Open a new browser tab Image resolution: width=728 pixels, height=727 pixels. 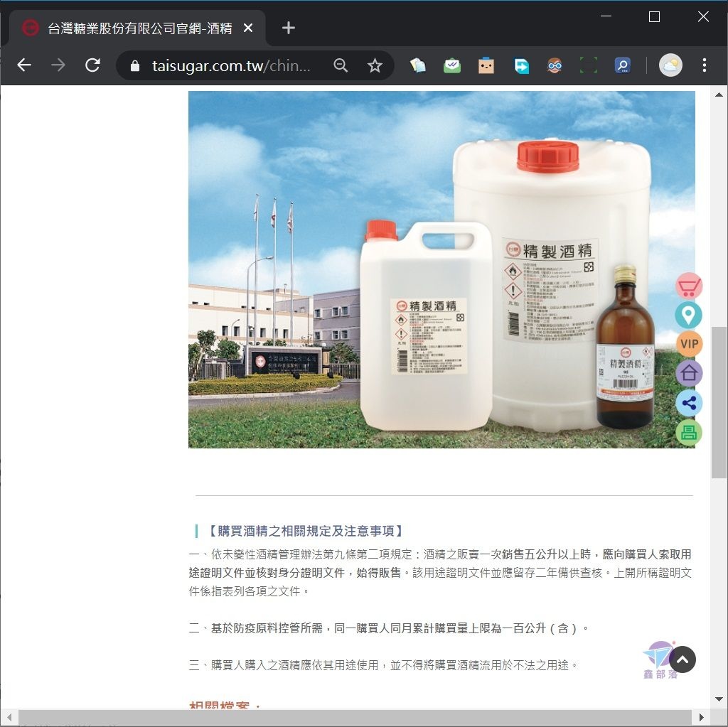tap(289, 28)
